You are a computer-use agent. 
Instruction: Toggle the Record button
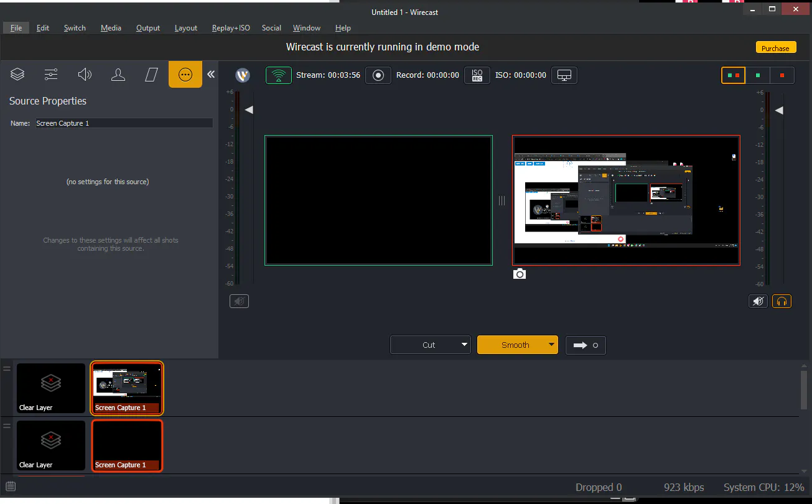[x=378, y=75]
